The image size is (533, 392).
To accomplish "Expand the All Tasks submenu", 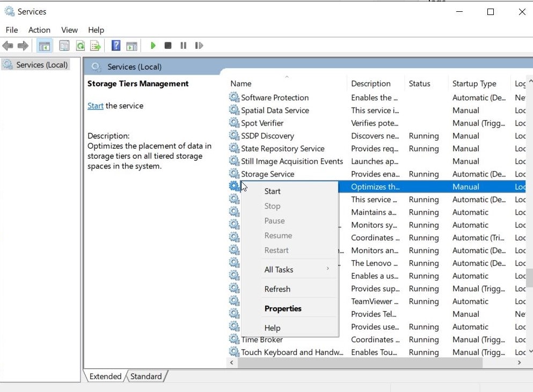I will tap(280, 269).
